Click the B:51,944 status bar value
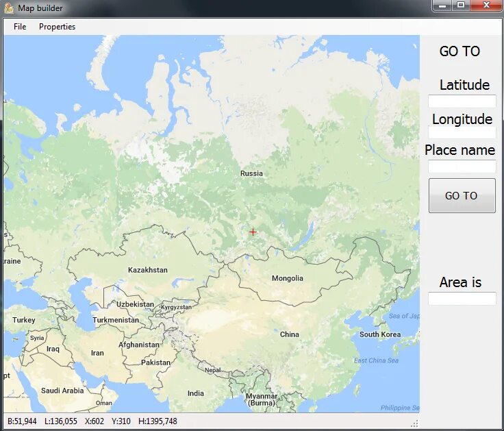This screenshot has width=504, height=431. (22, 421)
